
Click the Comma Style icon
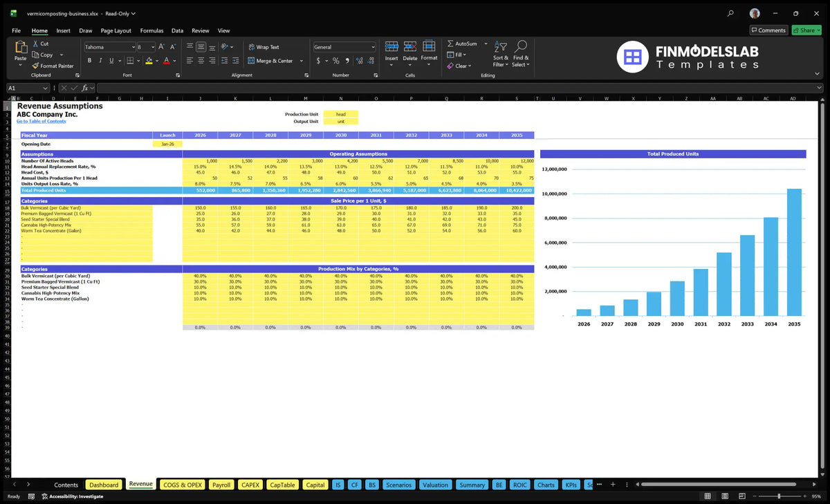click(x=347, y=61)
